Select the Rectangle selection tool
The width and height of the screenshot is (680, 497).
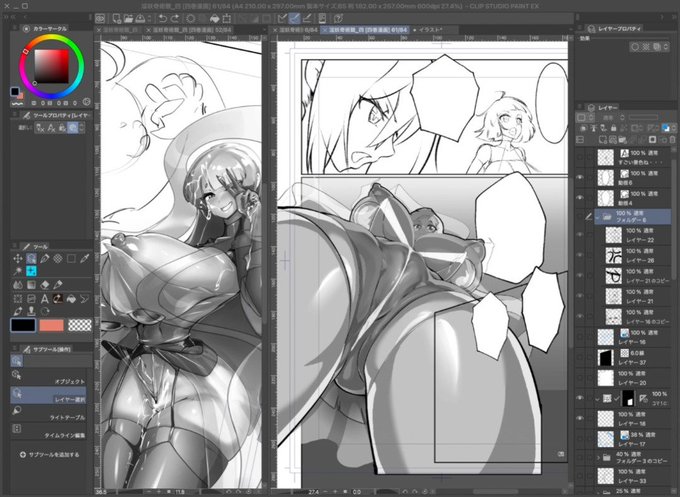72,259
